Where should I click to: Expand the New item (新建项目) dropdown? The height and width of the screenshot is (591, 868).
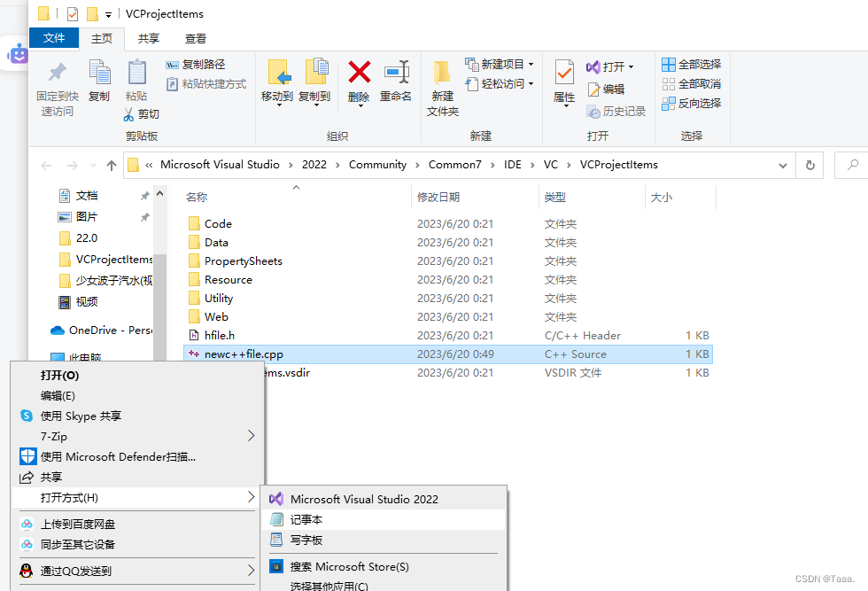(531, 65)
